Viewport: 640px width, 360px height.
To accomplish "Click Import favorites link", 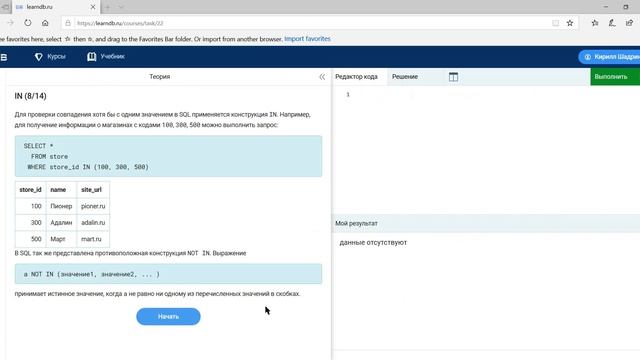I will (307, 39).
